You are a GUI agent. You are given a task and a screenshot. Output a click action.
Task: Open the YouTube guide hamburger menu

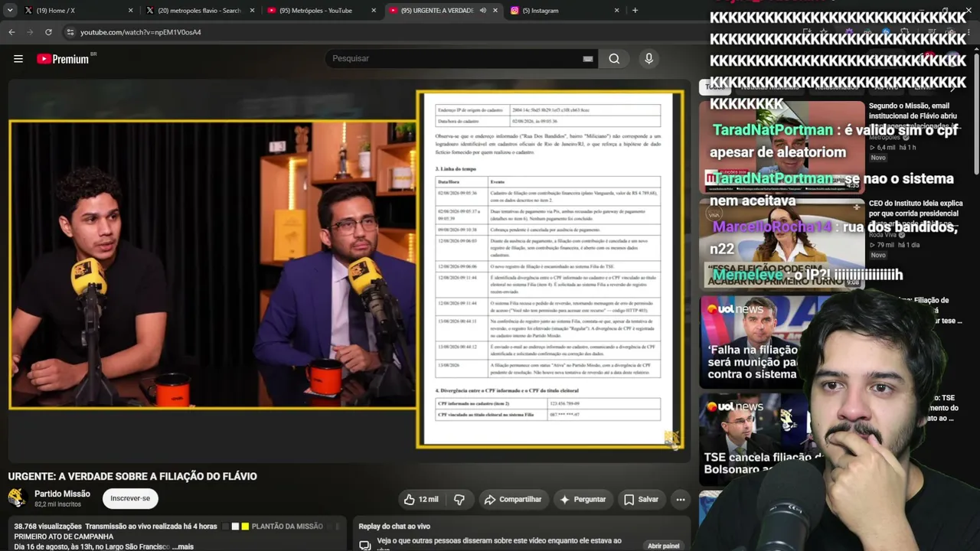pos(18,59)
